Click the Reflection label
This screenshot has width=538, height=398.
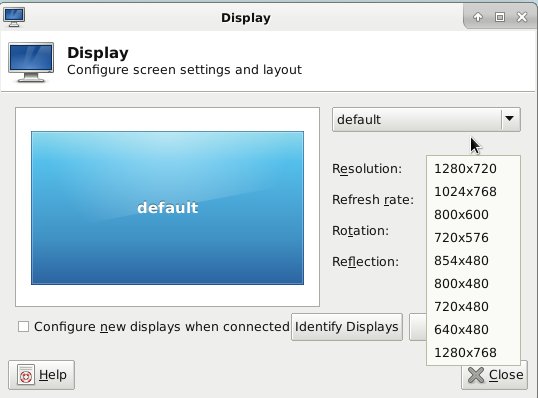point(365,261)
